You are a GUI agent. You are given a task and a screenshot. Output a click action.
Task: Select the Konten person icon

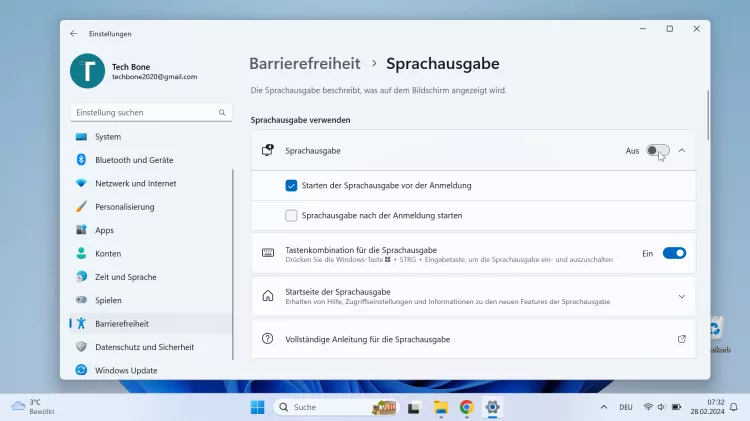point(81,254)
